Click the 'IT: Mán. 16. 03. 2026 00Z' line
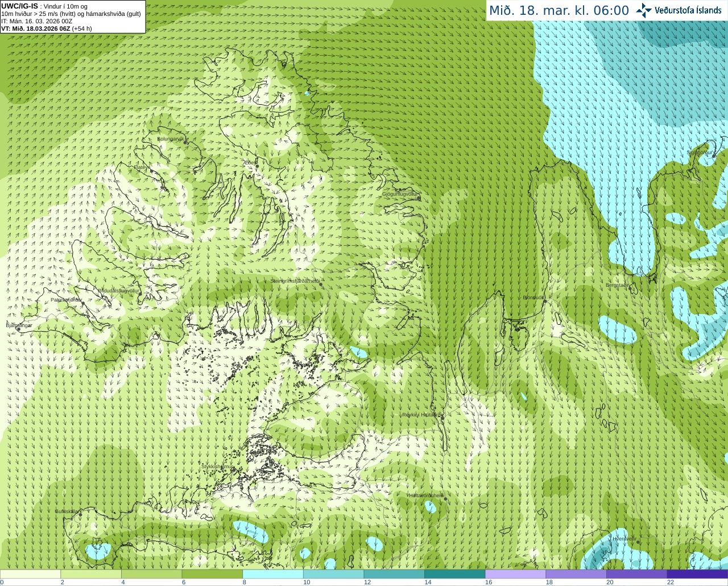This screenshot has height=586, width=728. pyautogui.click(x=36, y=21)
